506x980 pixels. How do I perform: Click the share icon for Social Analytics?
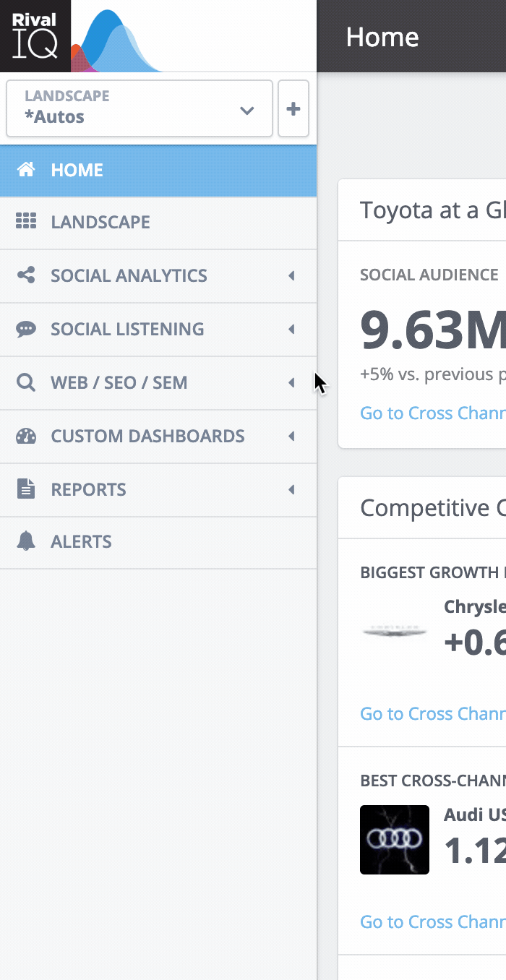point(26,275)
